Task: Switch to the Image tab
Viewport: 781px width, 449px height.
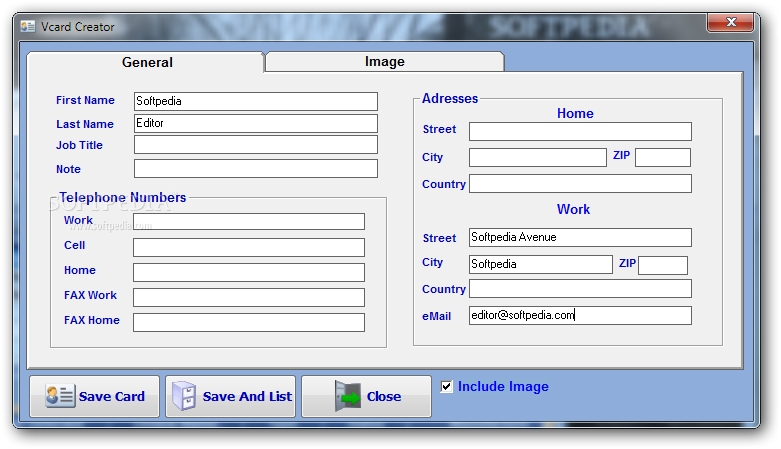Action: tap(385, 61)
